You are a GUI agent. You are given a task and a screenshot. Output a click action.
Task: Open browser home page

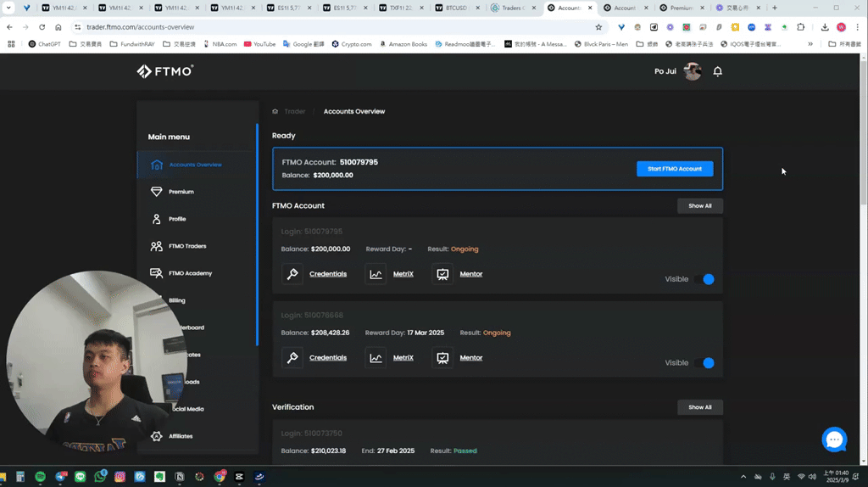coord(58,26)
